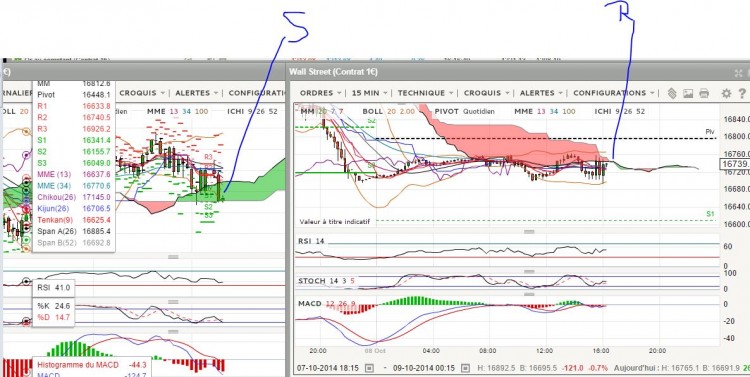Print the Wall Street chart

pyautogui.click(x=704, y=93)
